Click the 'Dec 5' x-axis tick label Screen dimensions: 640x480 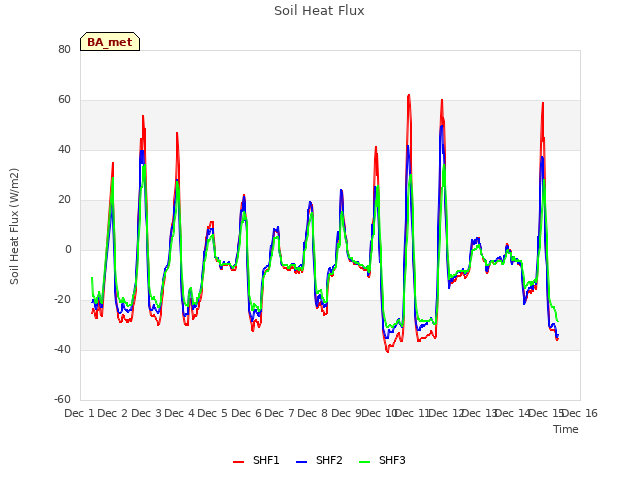212,413
